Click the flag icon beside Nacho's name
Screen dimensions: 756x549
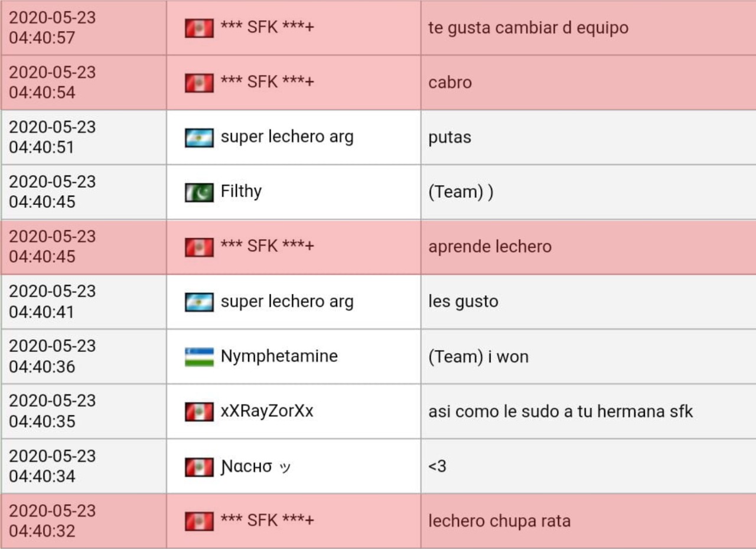199,468
